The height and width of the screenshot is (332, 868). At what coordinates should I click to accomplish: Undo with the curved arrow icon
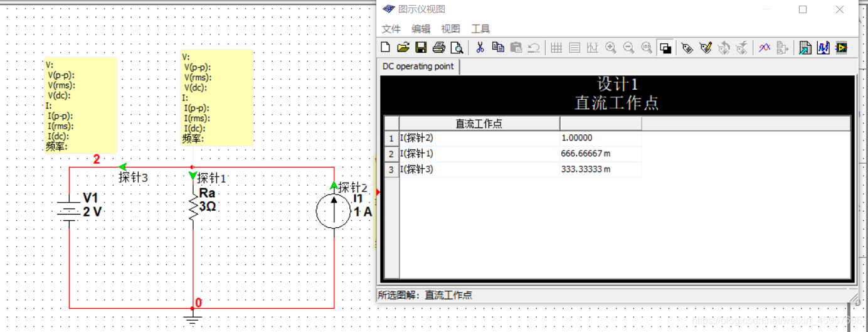pos(534,48)
